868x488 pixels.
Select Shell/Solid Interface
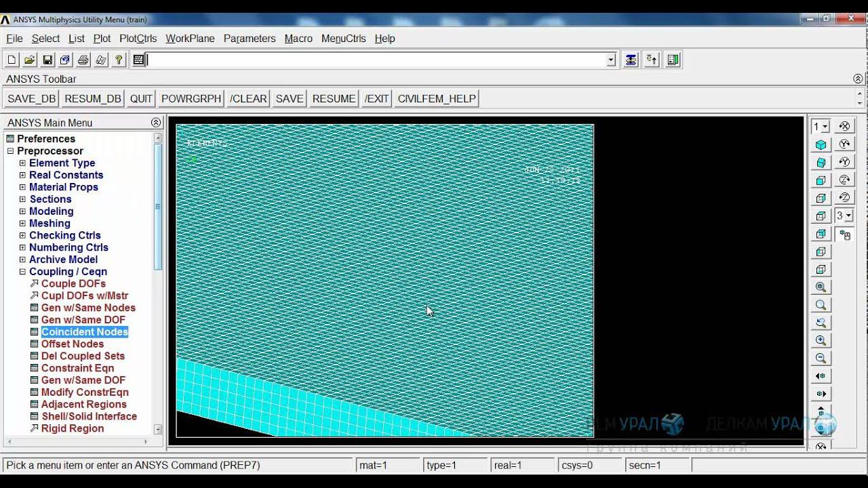[90, 417]
